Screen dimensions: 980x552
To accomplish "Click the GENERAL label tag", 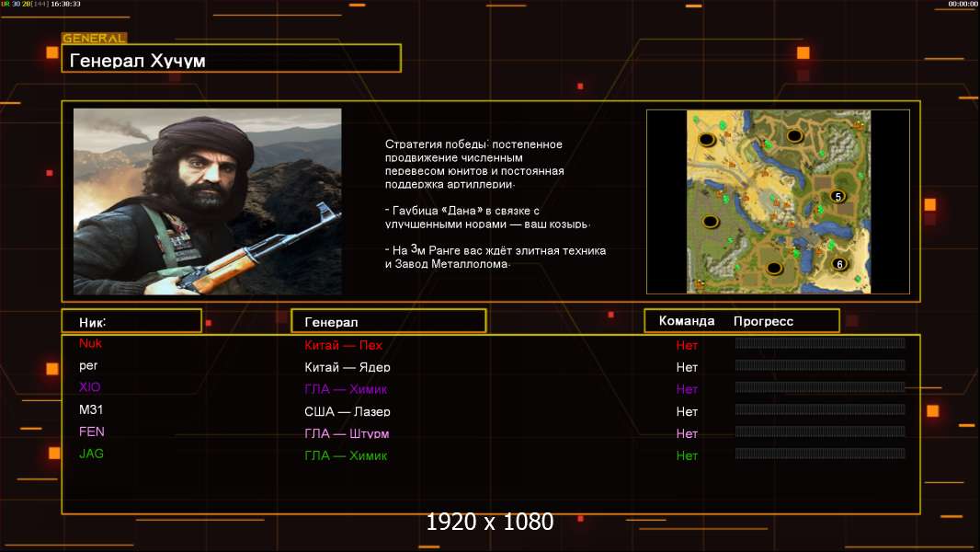I will [94, 39].
